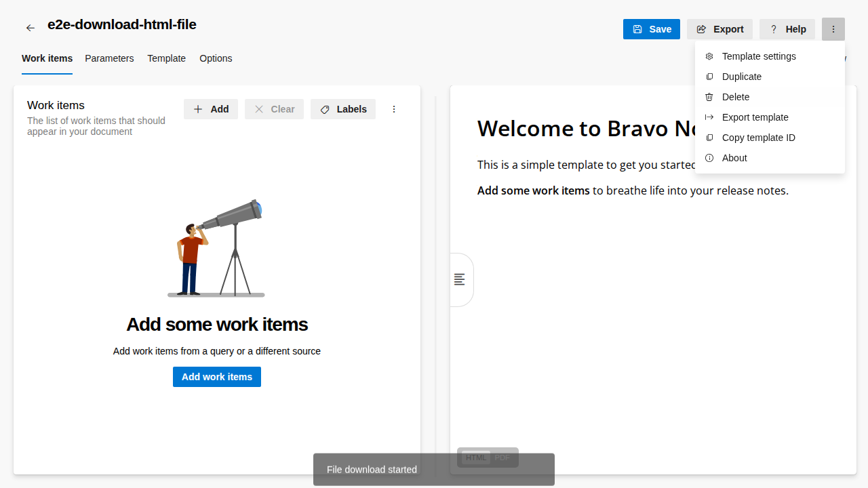Click the blue Add work items button

click(x=217, y=377)
